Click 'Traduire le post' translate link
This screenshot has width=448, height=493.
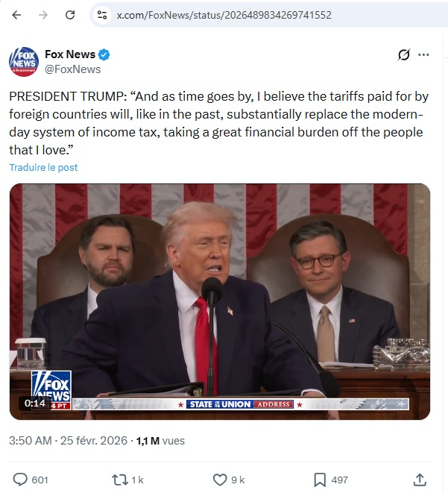tap(43, 167)
